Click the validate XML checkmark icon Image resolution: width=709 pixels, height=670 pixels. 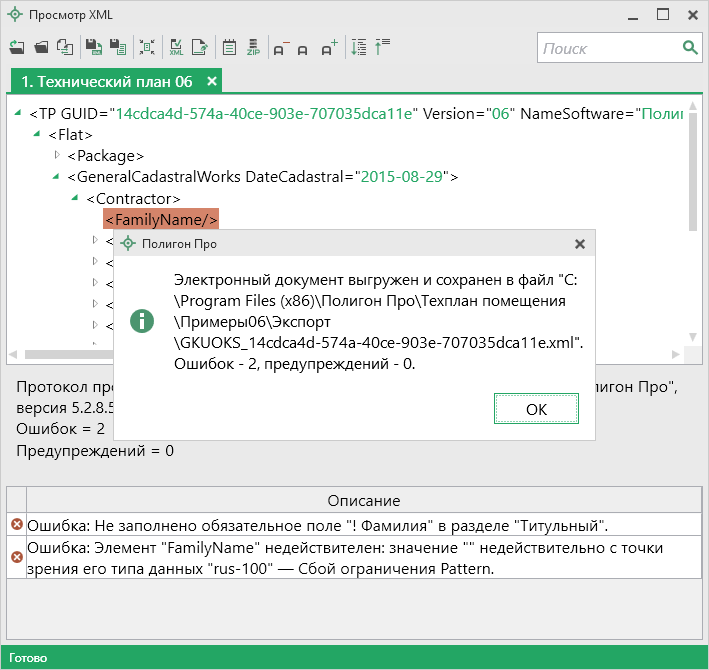click(176, 47)
